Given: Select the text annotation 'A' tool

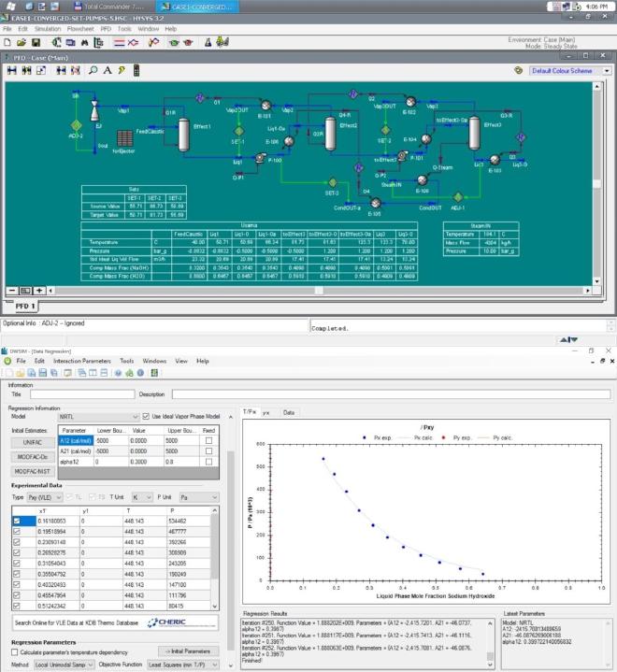Looking at the screenshot, I should pyautogui.click(x=108, y=70).
